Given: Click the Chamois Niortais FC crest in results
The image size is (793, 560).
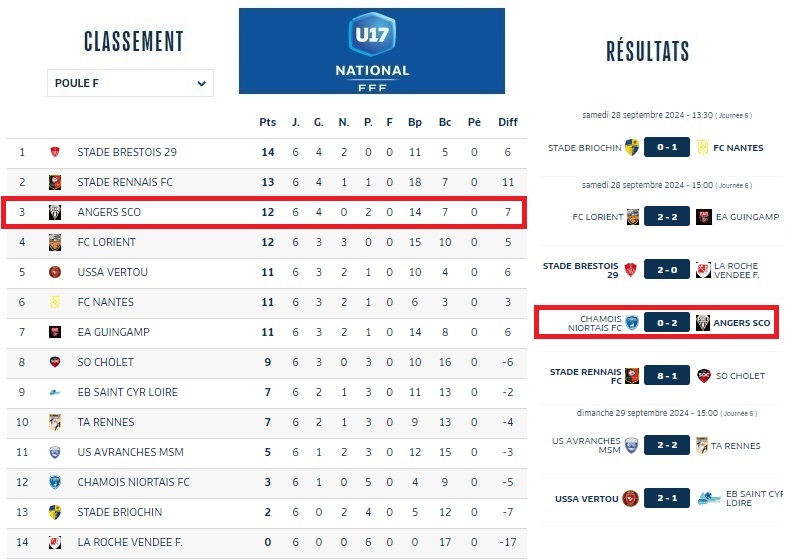Looking at the screenshot, I should click(x=632, y=323).
